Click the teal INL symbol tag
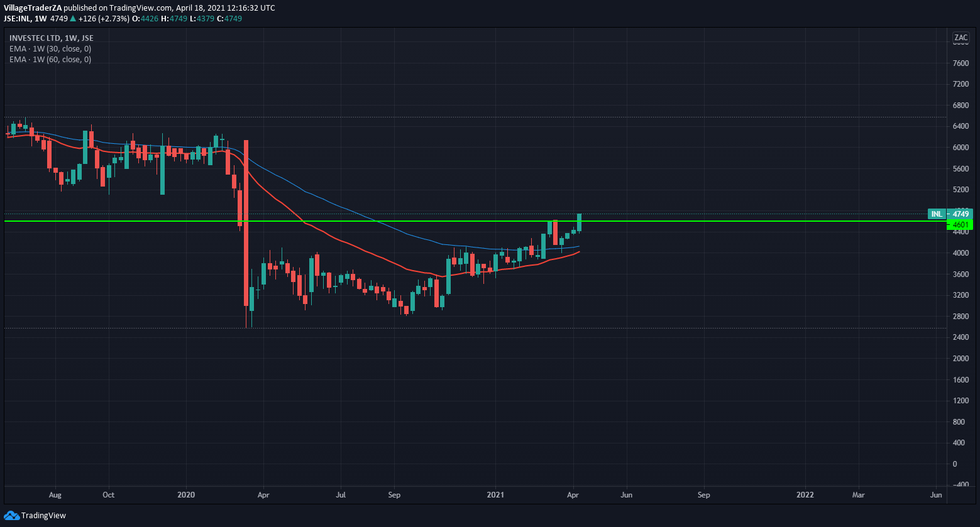Image resolution: width=980 pixels, height=527 pixels. [937, 214]
